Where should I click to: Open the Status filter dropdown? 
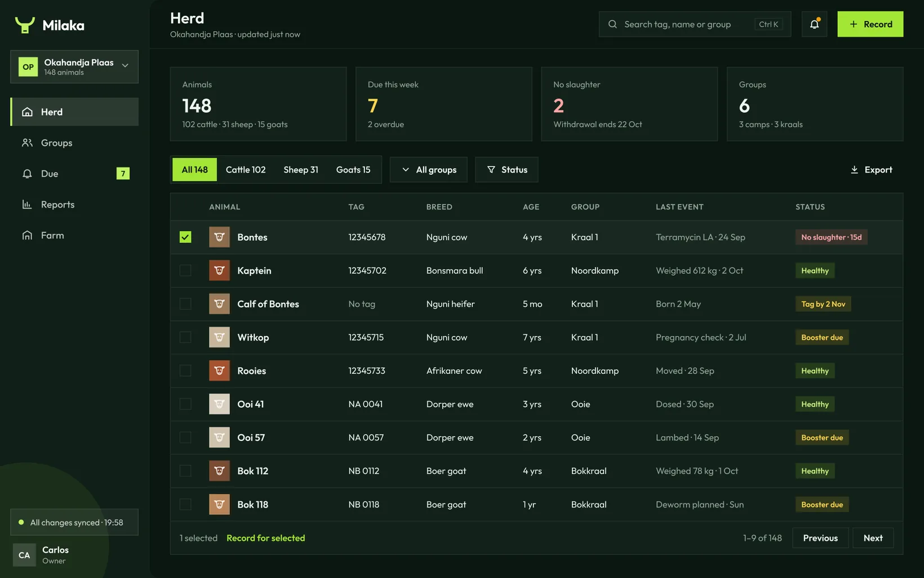pyautogui.click(x=507, y=170)
